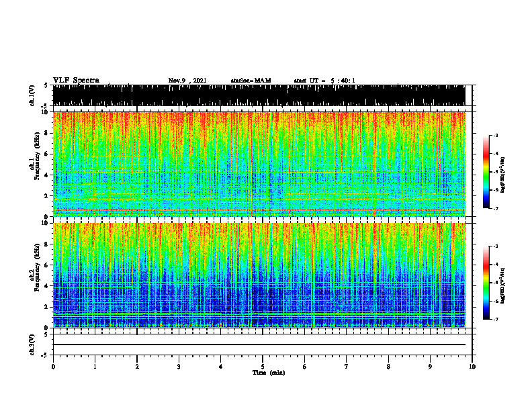The image size is (532, 411).
Task: Select the "Time (min)" axis label
Action: (x=269, y=373)
